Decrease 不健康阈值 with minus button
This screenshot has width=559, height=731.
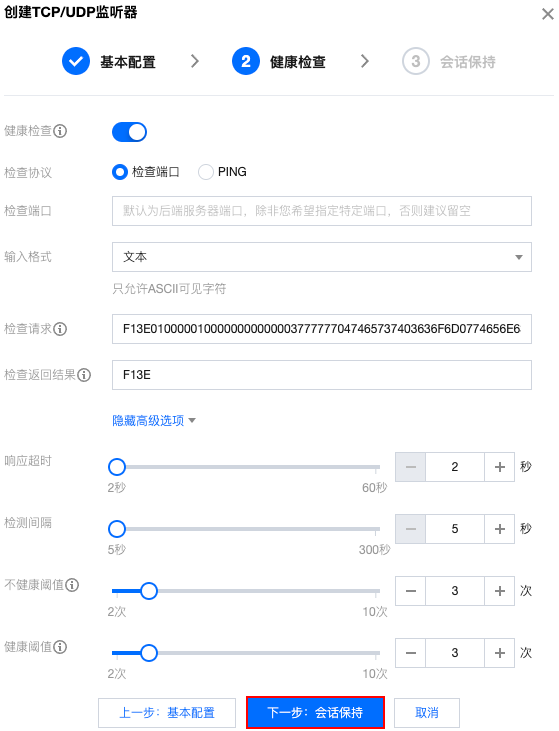click(411, 591)
